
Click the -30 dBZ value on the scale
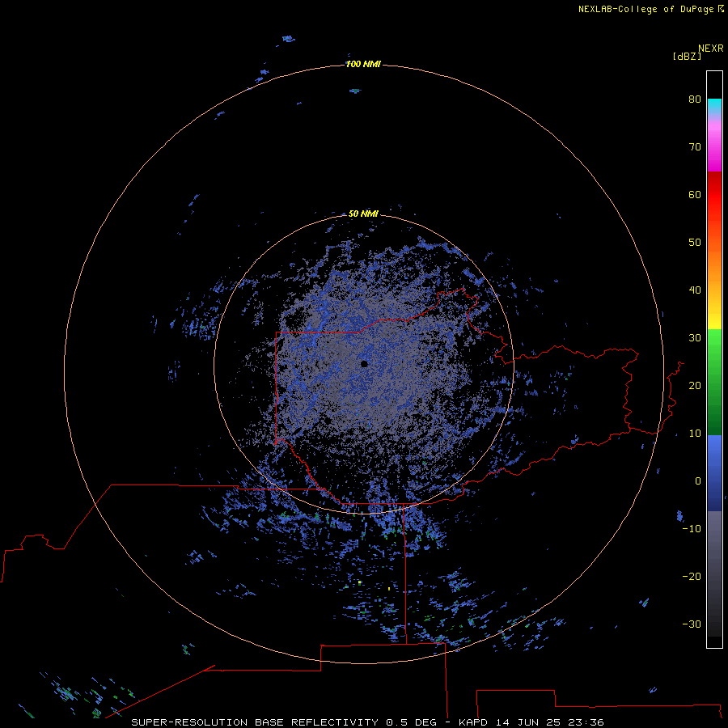point(692,624)
